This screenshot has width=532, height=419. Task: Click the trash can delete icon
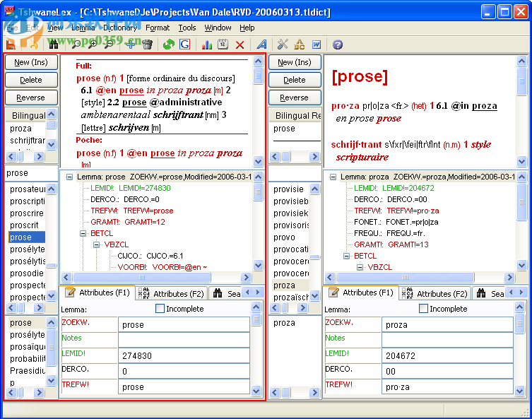point(147,45)
